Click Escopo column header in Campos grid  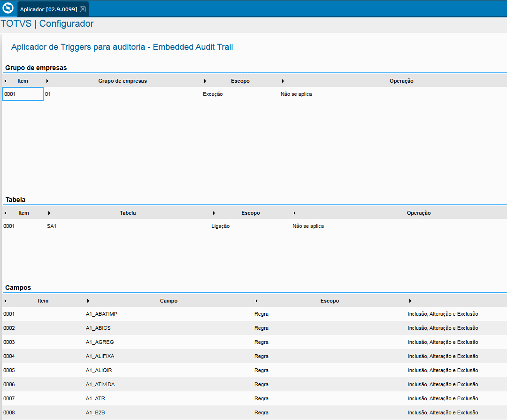point(330,301)
